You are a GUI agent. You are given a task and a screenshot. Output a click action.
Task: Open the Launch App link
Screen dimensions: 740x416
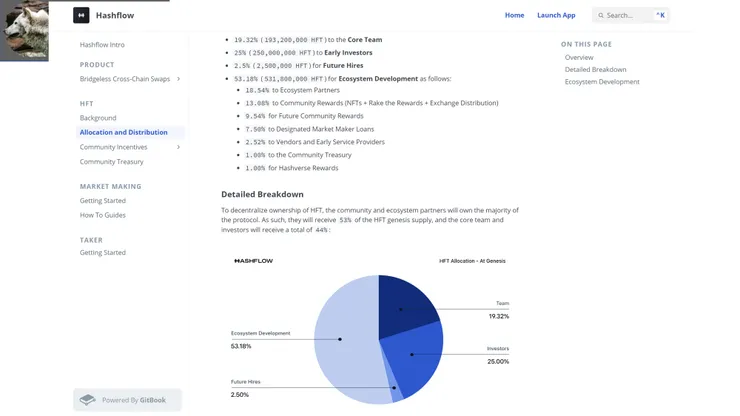pos(556,15)
